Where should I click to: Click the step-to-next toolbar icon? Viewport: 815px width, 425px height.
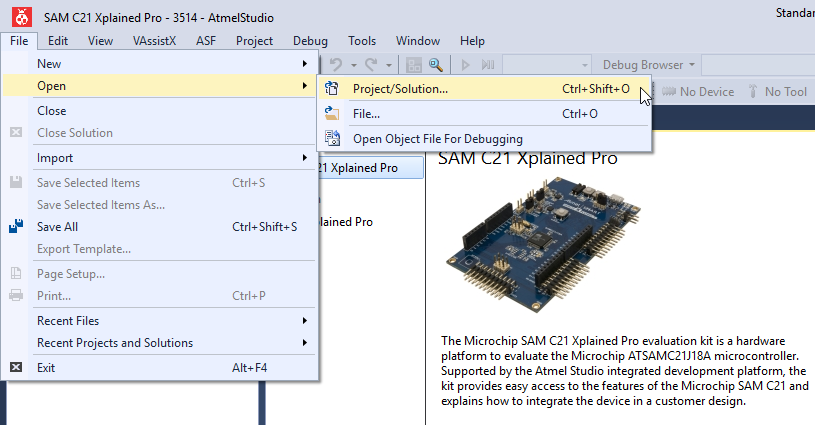488,64
